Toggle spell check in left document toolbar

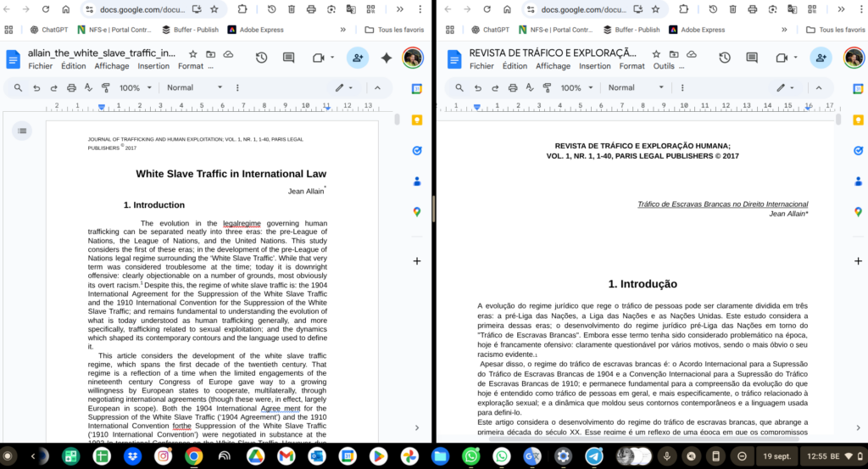(88, 87)
